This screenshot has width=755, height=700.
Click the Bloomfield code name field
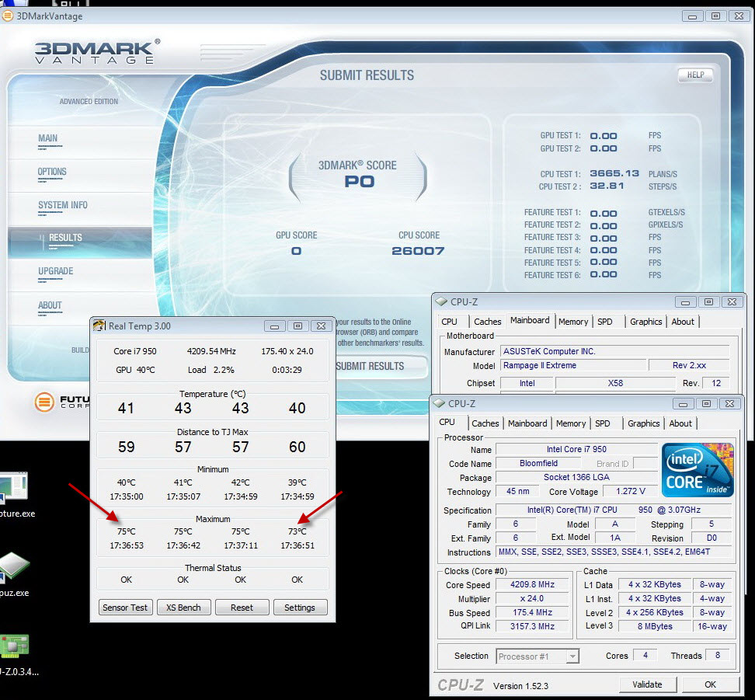click(x=538, y=463)
